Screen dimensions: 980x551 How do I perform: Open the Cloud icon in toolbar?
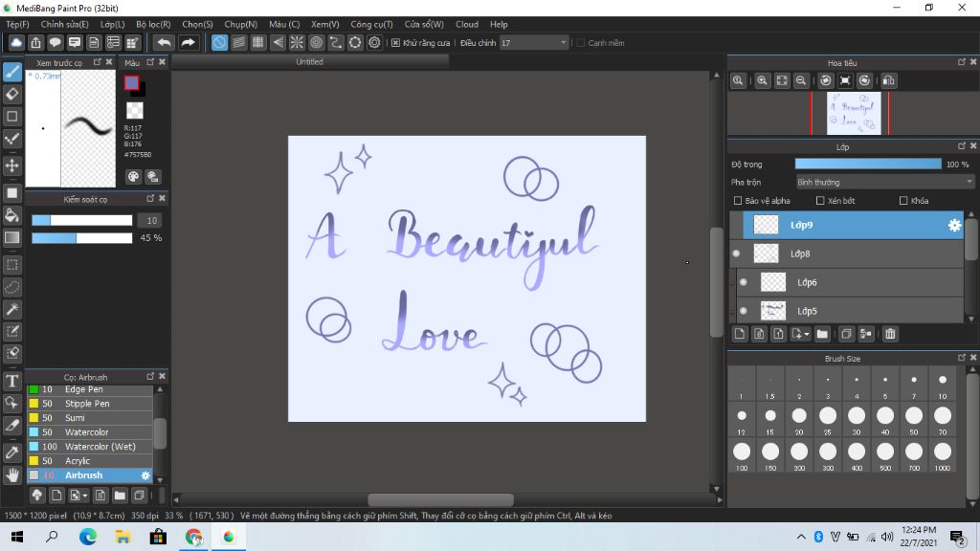16,42
